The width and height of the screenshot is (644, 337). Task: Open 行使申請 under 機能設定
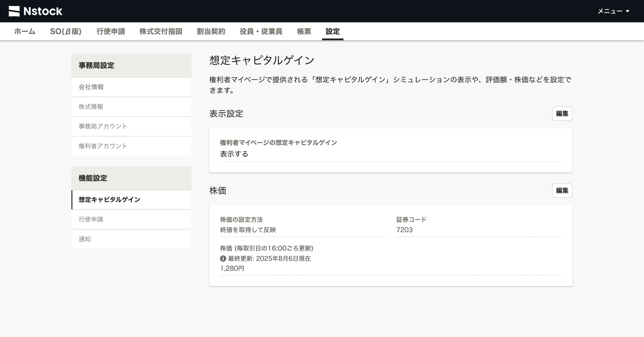[x=131, y=219]
